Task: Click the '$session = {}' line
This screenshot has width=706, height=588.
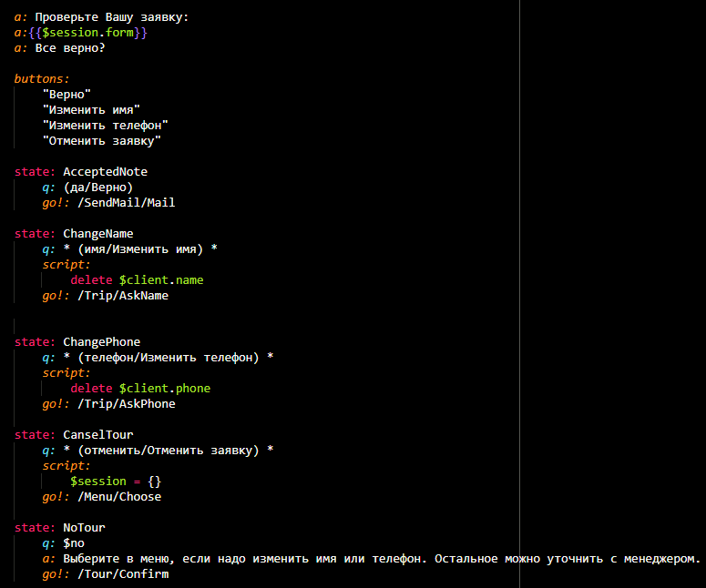Action: pyautogui.click(x=116, y=482)
